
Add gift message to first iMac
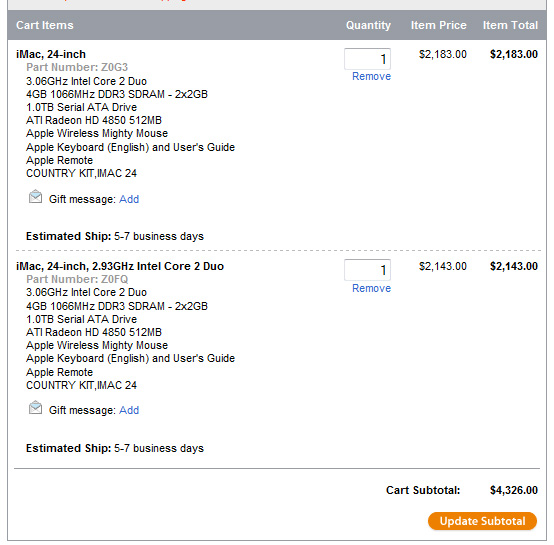(129, 199)
